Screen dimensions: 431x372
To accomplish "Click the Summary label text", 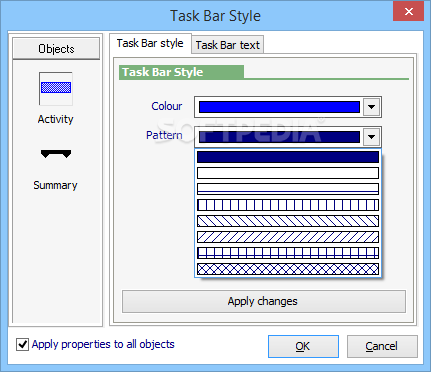I will pyautogui.click(x=55, y=185).
